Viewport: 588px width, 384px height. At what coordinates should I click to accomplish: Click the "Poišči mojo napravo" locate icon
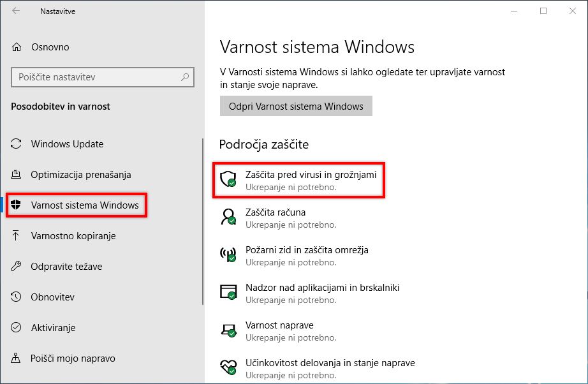16,358
